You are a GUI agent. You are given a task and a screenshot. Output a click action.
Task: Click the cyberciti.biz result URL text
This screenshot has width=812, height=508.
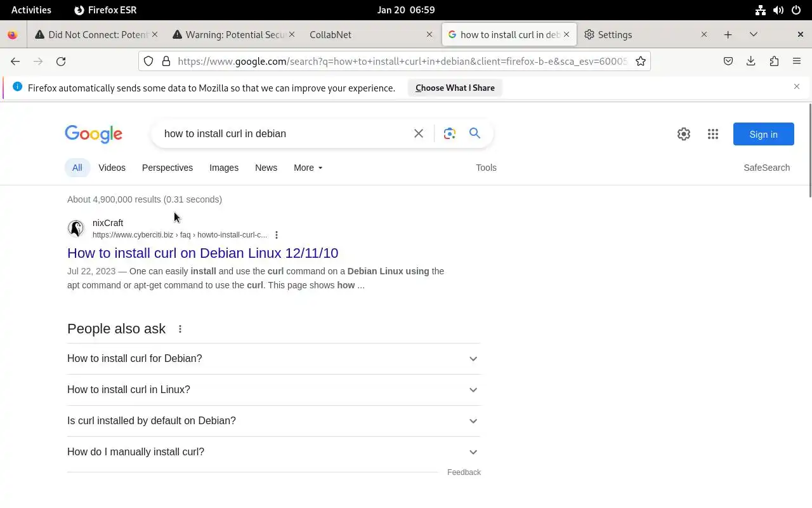[180, 235]
